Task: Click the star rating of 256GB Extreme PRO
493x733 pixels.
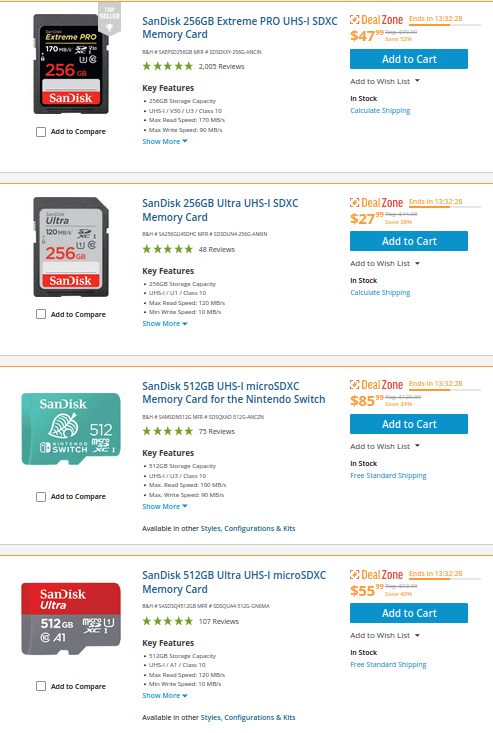Action: pyautogui.click(x=167, y=66)
